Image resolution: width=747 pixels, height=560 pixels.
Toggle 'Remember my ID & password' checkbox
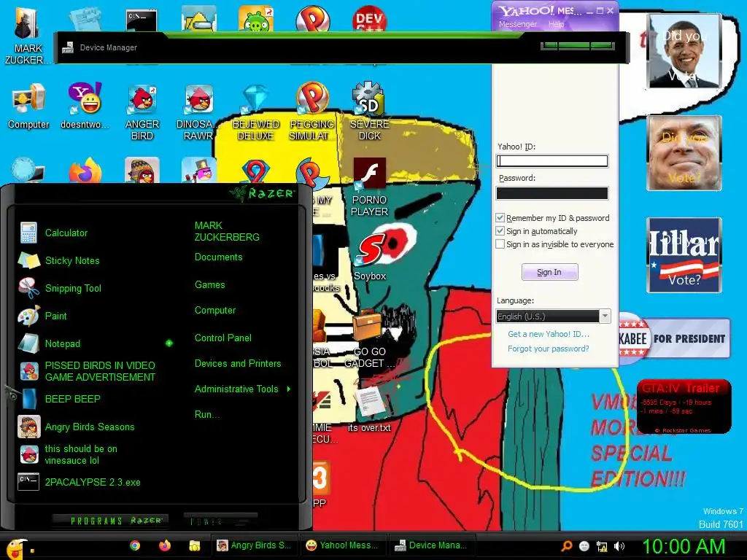click(x=500, y=217)
